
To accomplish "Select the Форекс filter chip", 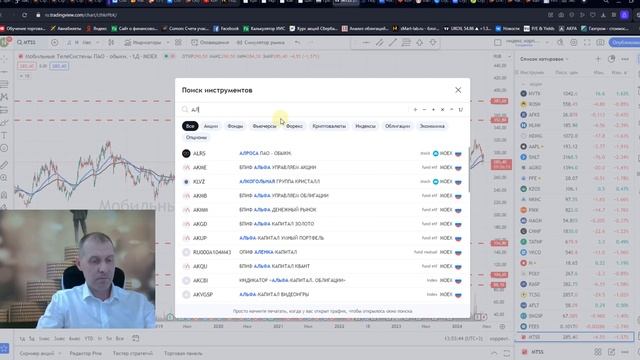I will click(294, 126).
